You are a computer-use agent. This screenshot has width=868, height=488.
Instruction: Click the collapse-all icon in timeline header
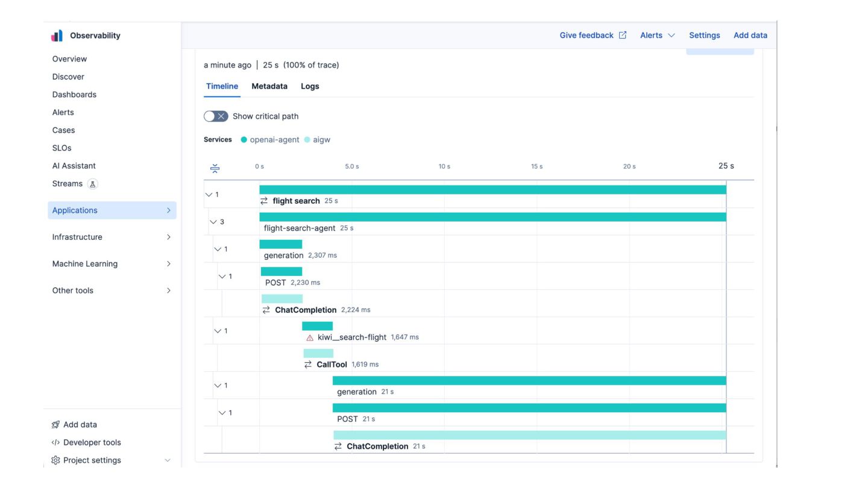tap(215, 168)
